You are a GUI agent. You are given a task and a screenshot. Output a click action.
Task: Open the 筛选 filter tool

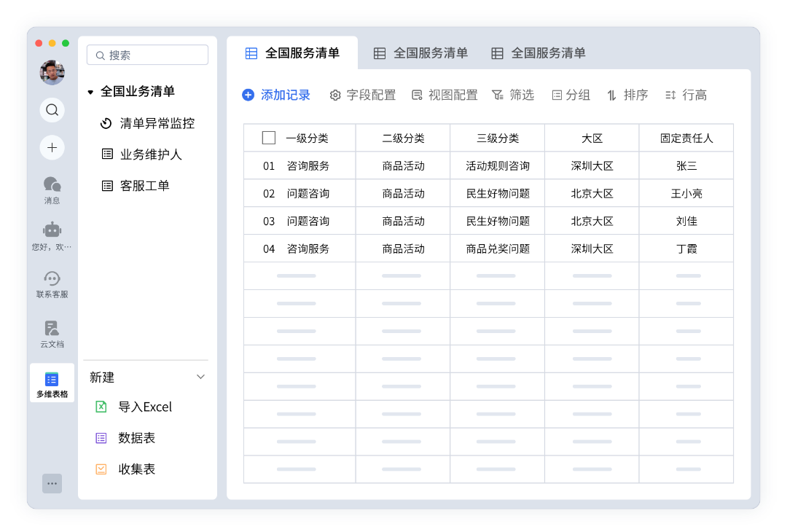(513, 95)
